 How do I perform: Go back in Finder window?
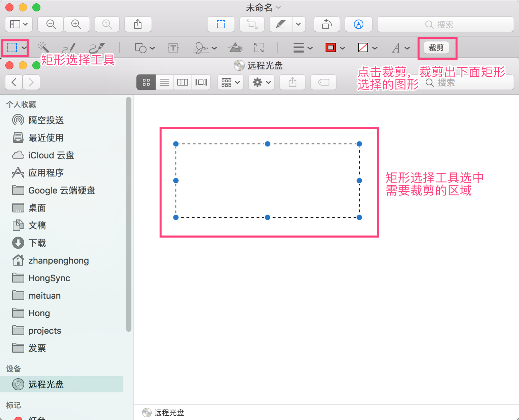(14, 82)
